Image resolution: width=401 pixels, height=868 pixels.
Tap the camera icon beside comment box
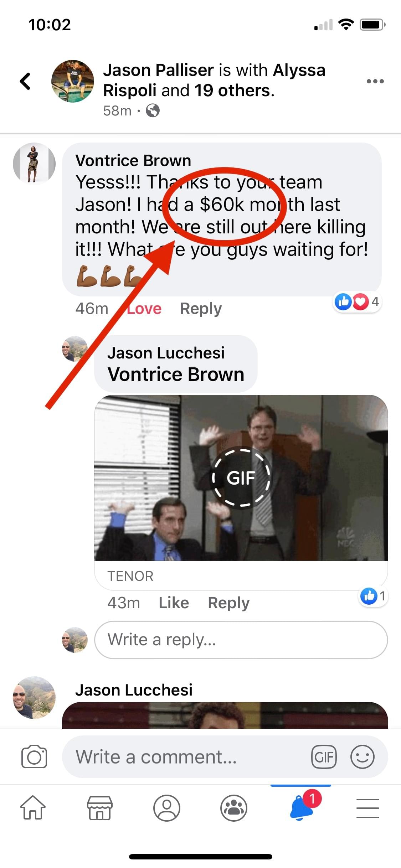(x=34, y=756)
